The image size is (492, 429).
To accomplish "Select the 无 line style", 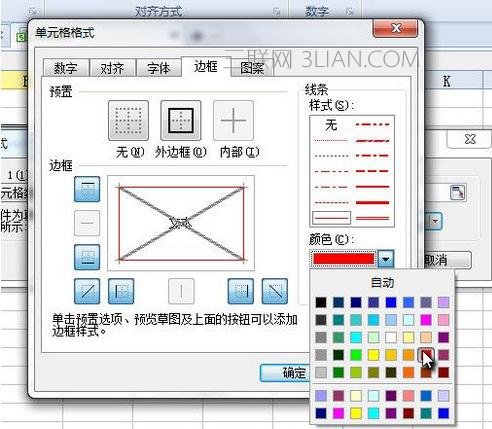I will tap(331, 125).
